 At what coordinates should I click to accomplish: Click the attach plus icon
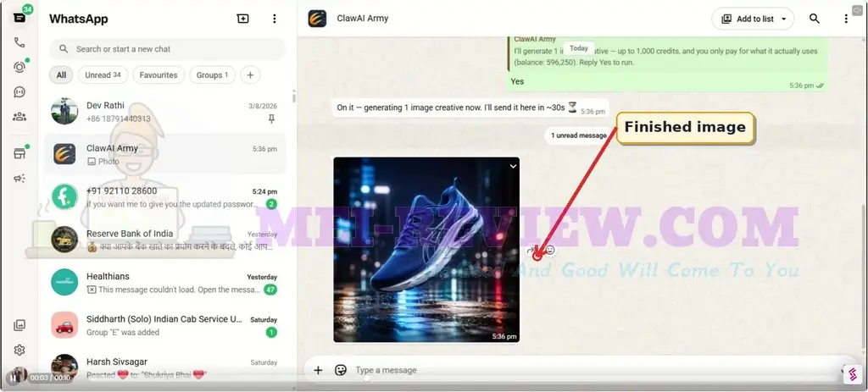coord(318,371)
